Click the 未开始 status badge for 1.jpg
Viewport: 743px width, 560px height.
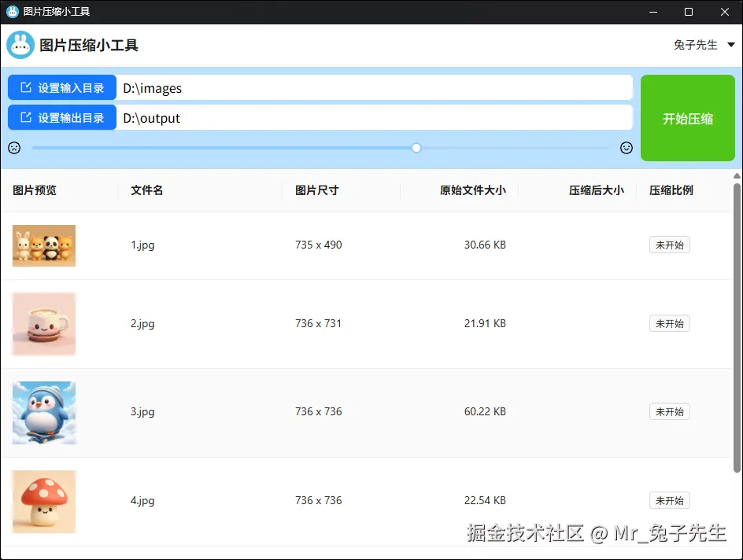coord(669,245)
